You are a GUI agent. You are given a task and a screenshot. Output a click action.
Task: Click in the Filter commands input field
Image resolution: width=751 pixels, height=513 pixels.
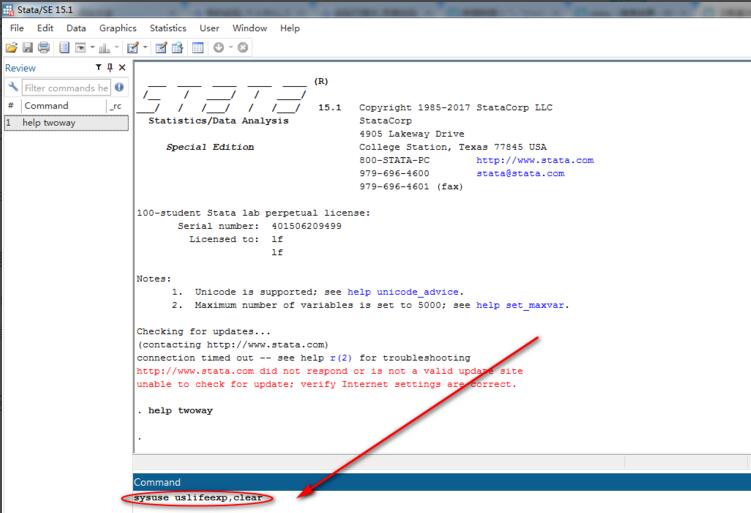(x=66, y=88)
